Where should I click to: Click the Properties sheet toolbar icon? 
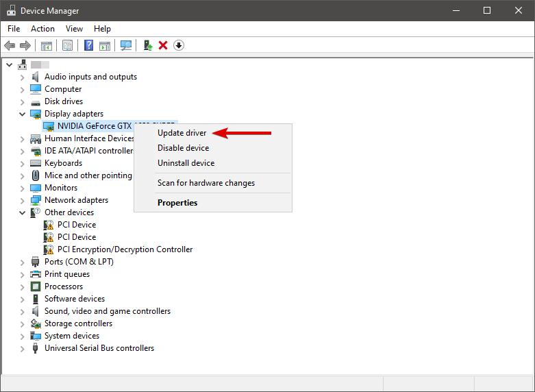tap(67, 45)
